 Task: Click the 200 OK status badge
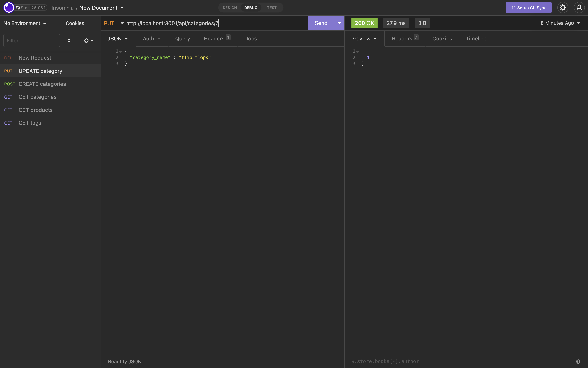click(364, 23)
